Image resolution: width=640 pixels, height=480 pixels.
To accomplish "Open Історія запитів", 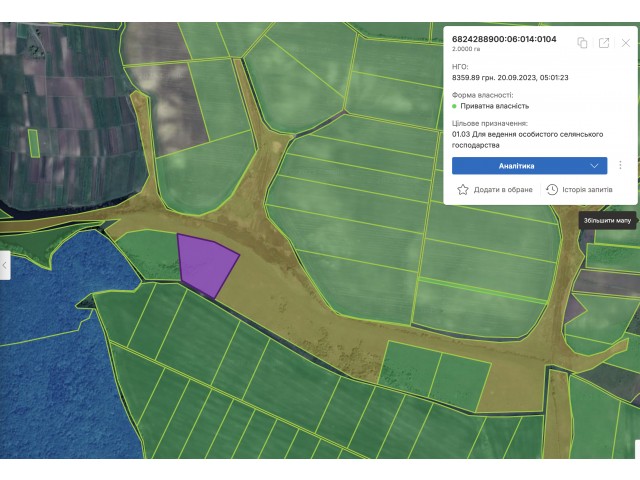I will (x=579, y=189).
